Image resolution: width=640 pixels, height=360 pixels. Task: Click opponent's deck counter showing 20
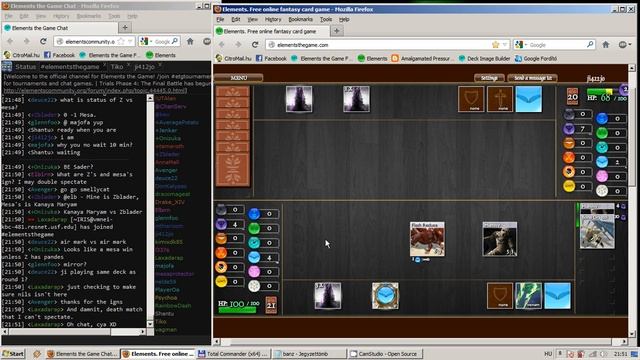point(572,97)
